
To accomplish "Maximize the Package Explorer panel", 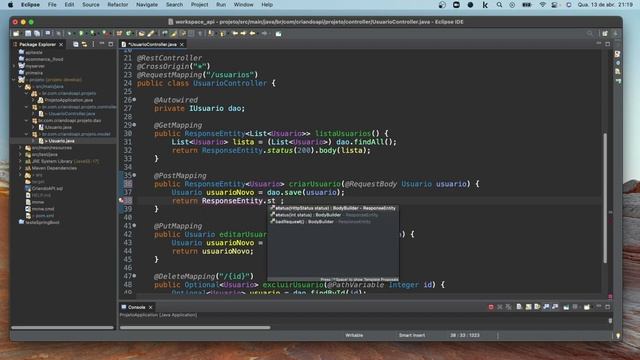I will pos(111,44).
